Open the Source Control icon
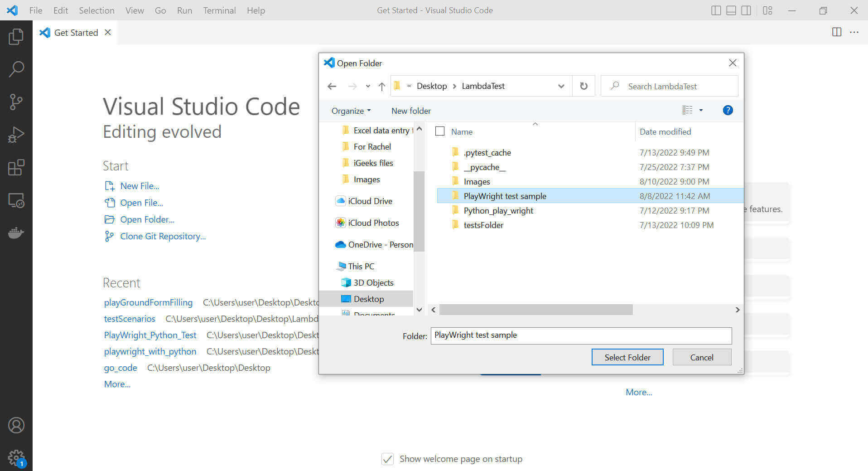The width and height of the screenshot is (868, 471). [x=16, y=102]
